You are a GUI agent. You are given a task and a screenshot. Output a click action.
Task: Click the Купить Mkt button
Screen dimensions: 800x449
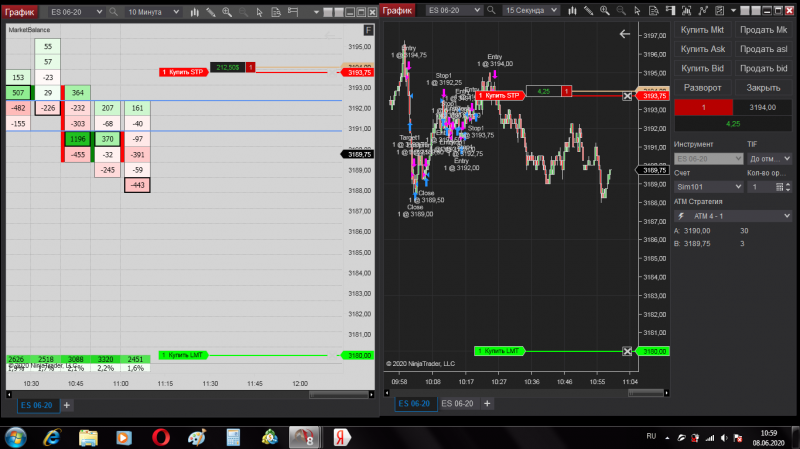click(x=702, y=30)
